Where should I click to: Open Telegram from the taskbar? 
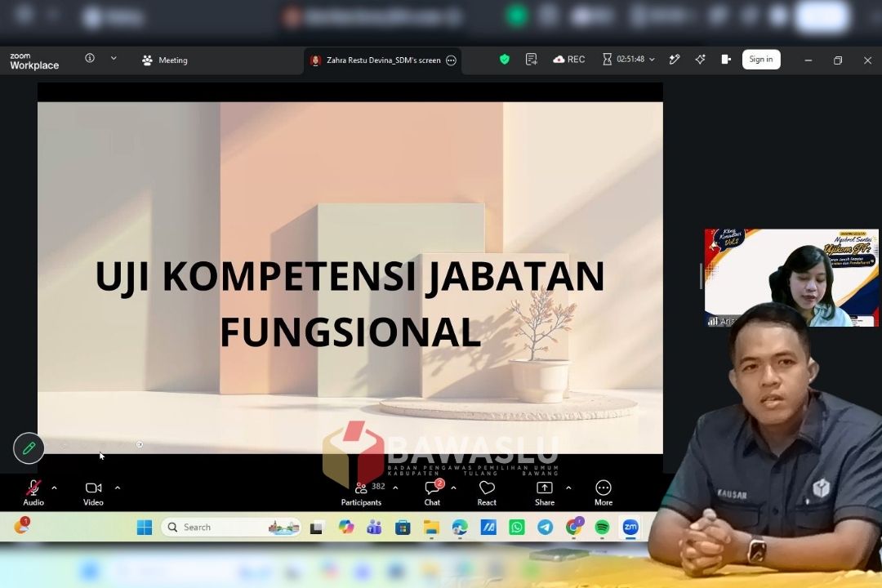tap(545, 528)
